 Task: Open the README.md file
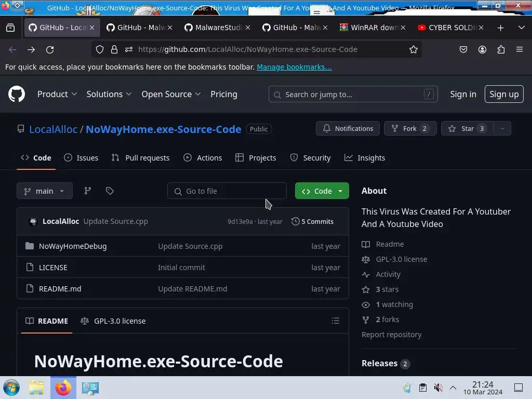(60, 289)
